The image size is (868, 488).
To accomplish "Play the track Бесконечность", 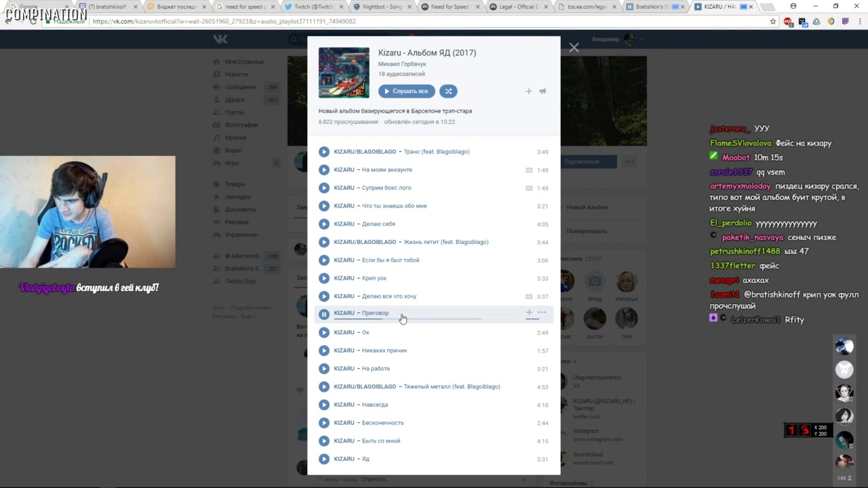I will coord(324,423).
